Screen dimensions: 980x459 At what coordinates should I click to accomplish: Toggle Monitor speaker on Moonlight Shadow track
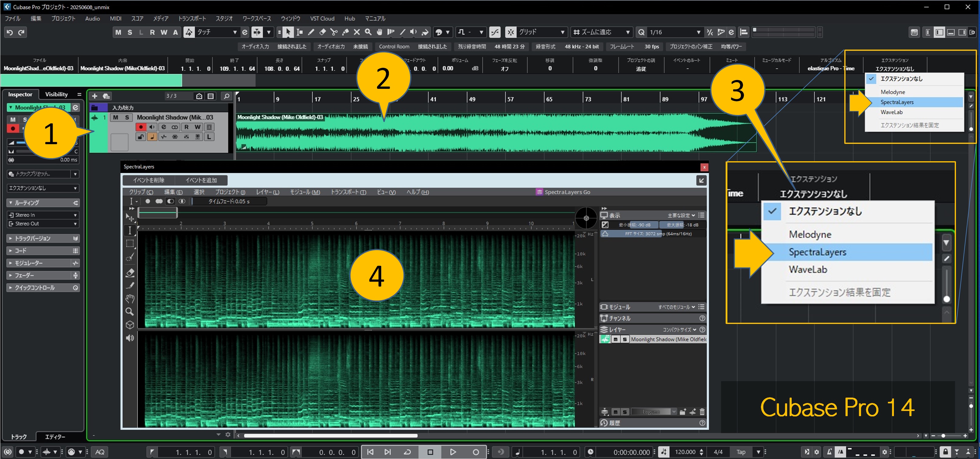[152, 127]
